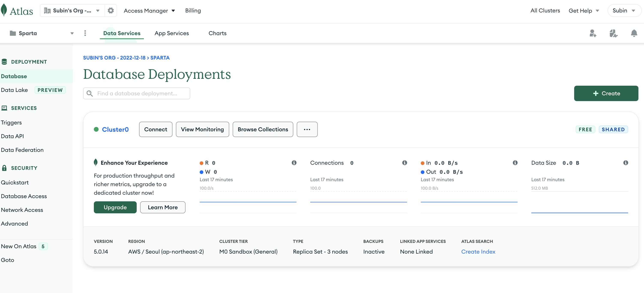
Task: Open New On Atlas updates
Action: (18, 246)
